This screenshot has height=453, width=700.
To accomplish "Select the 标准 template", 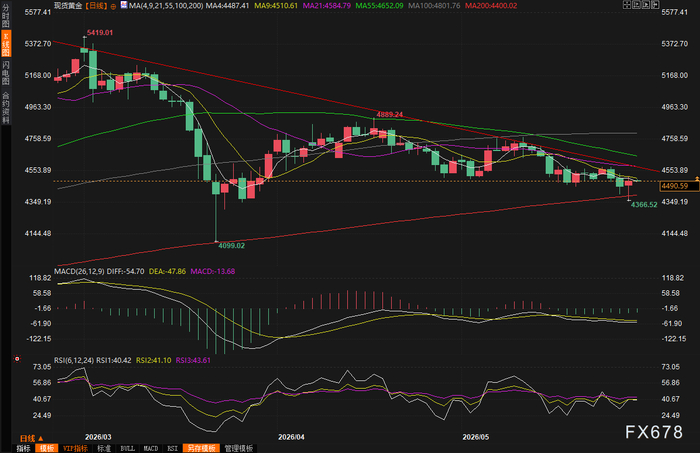I will click(x=104, y=448).
